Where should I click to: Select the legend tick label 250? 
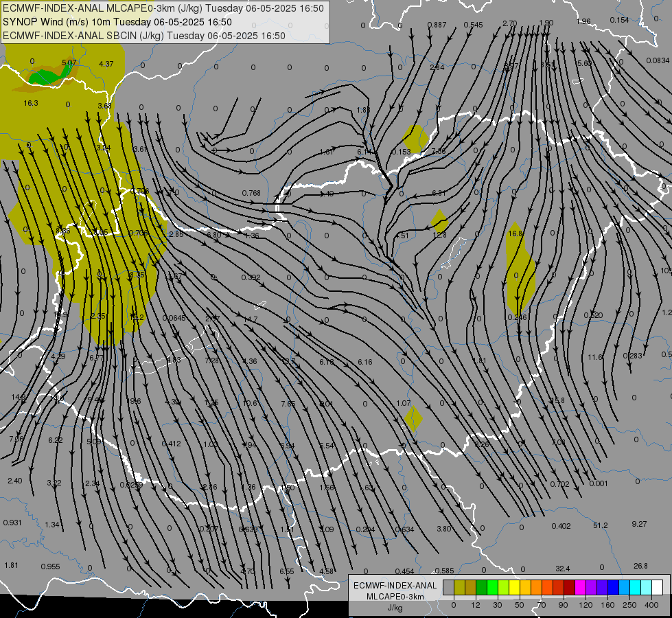[629, 605]
